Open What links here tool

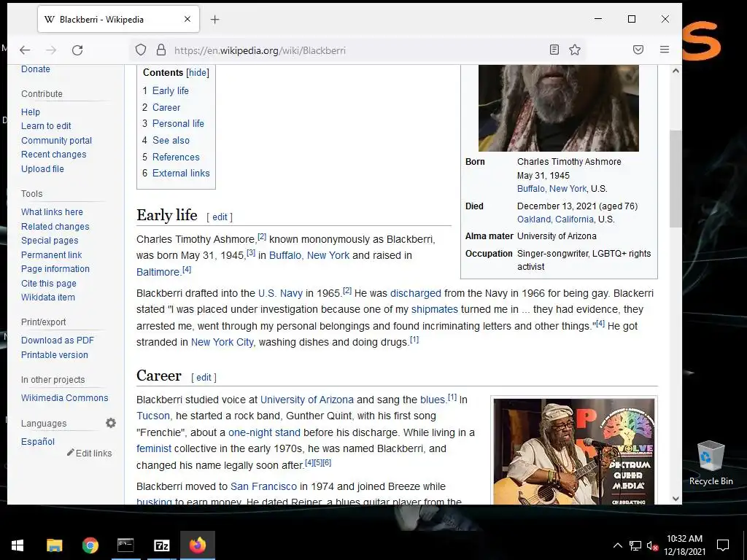click(52, 212)
